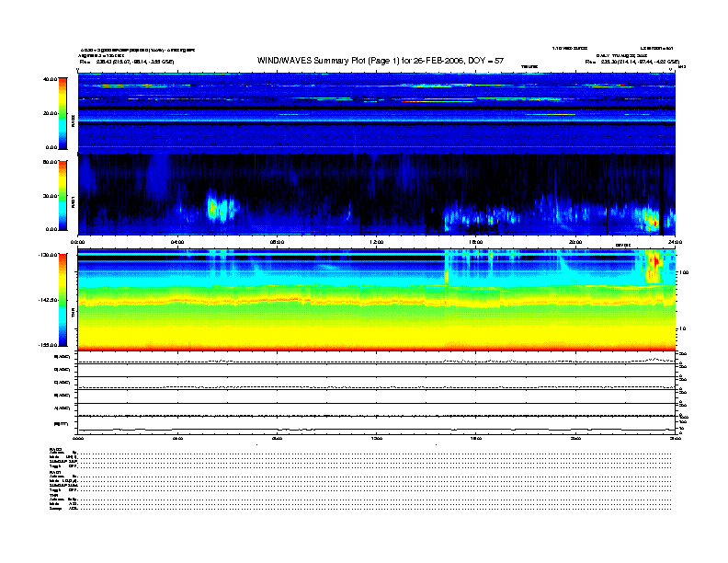Click the 24:00 tick under RAD1 panel
The image size is (728, 563).
click(675, 242)
